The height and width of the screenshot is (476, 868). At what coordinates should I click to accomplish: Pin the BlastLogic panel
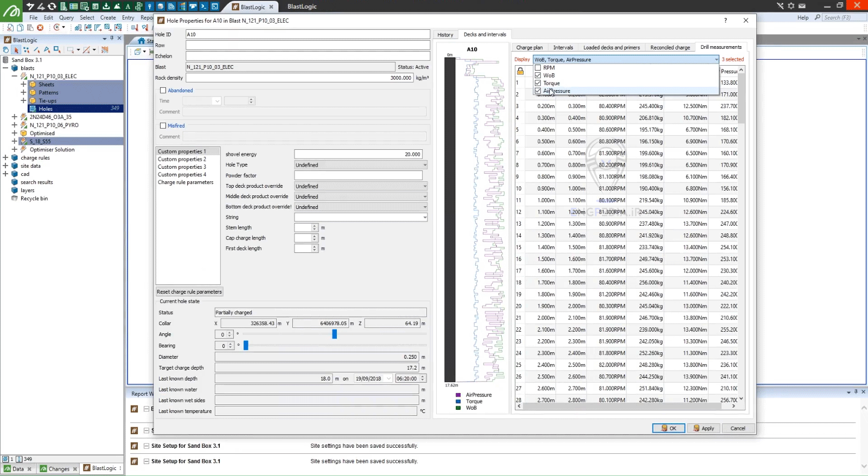[x=112, y=39]
